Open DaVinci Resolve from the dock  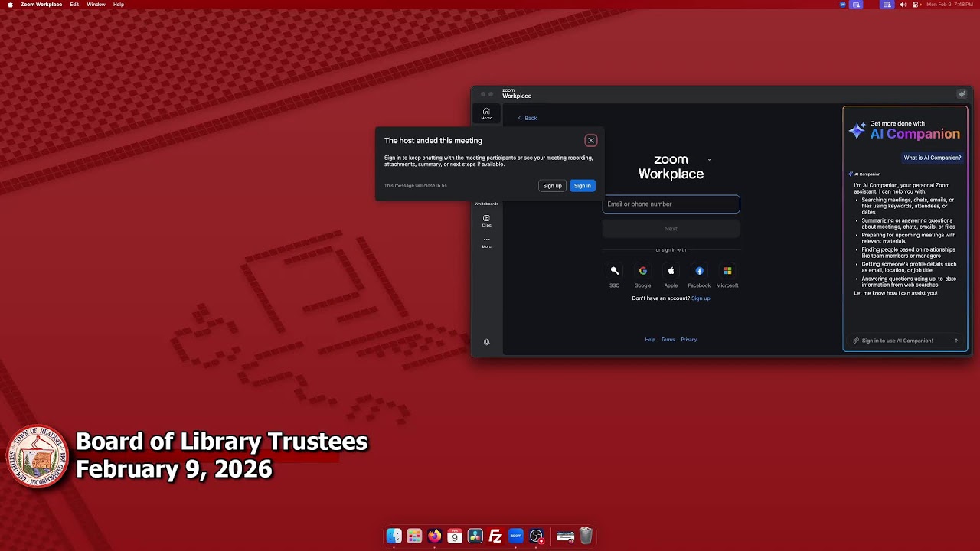(x=475, y=536)
